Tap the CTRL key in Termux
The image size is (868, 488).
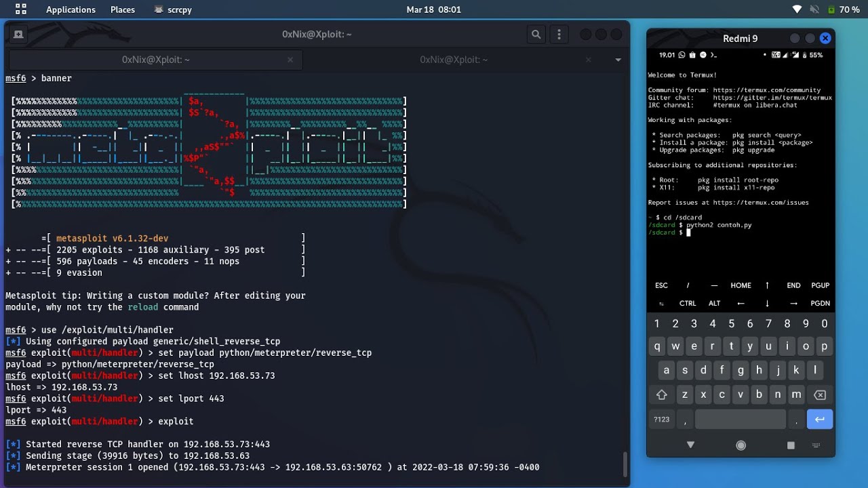coord(688,304)
